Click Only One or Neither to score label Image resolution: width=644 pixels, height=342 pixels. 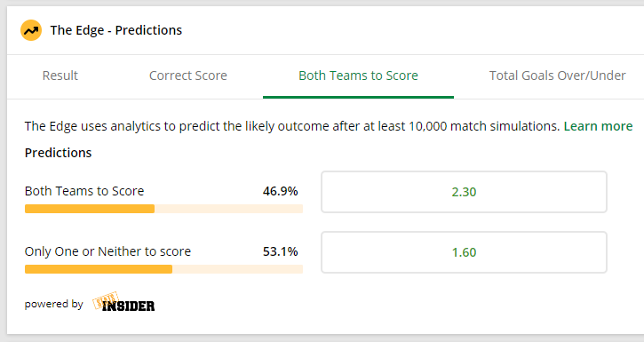pos(107,251)
